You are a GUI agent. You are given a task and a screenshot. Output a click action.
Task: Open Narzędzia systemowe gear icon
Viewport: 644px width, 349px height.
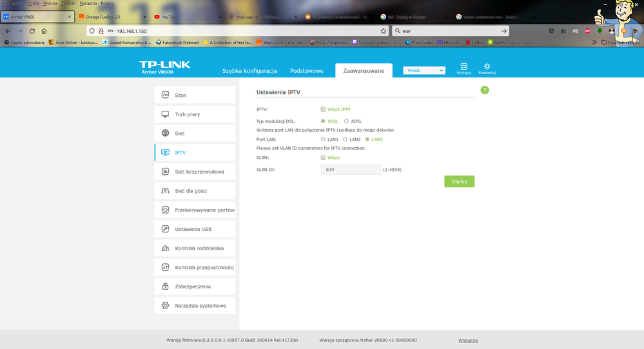[x=165, y=305]
